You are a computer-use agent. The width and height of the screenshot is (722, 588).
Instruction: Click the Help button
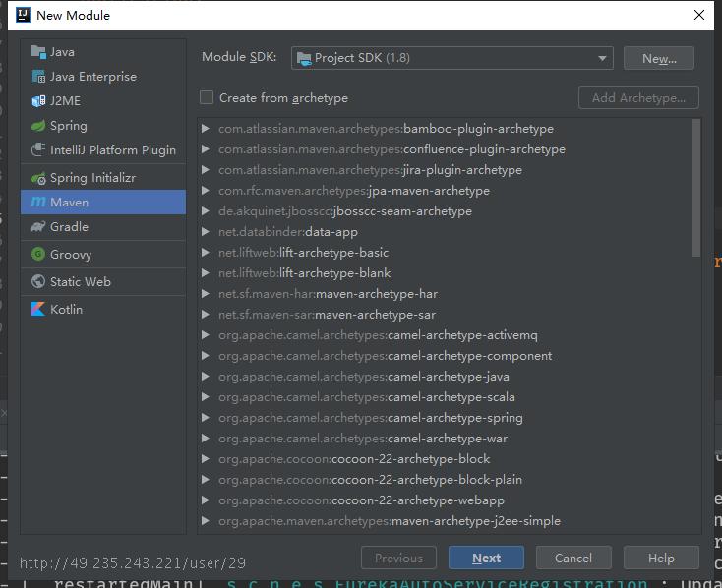(x=661, y=559)
